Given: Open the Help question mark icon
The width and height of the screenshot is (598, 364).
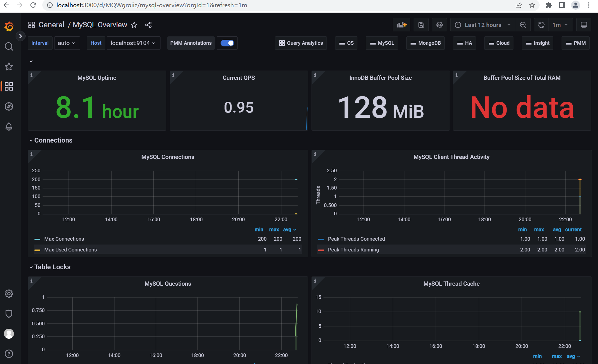Looking at the screenshot, I should [9, 354].
